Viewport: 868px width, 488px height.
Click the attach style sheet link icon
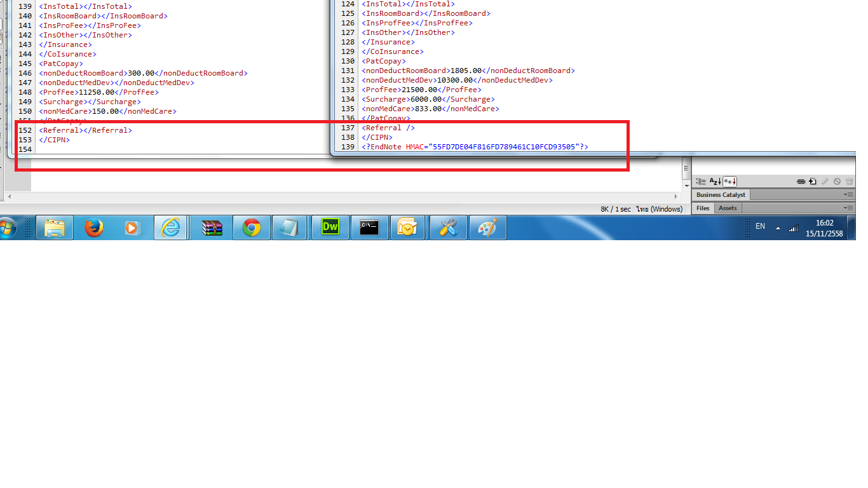tap(801, 181)
